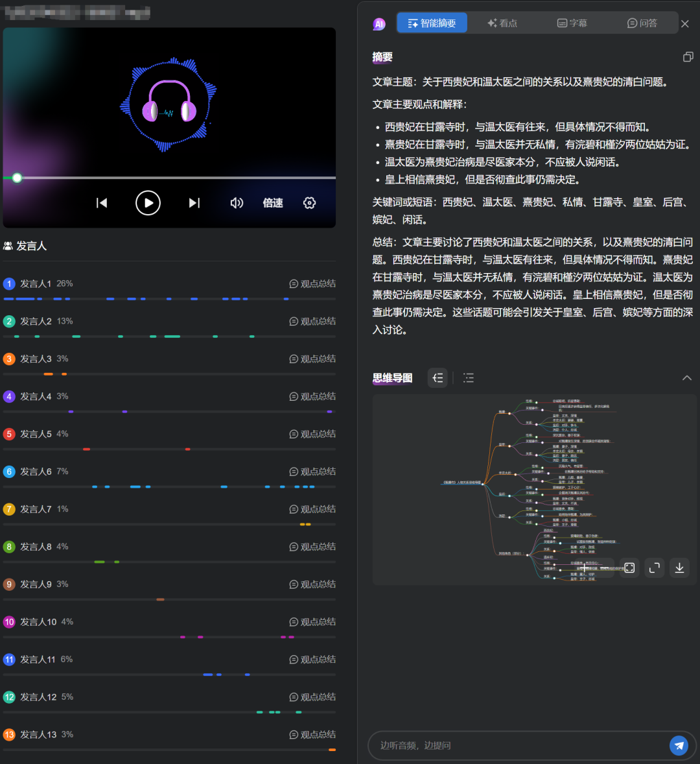This screenshot has width=700, height=764.
Task: Collapse the 思维导图 section
Action: coord(687,378)
